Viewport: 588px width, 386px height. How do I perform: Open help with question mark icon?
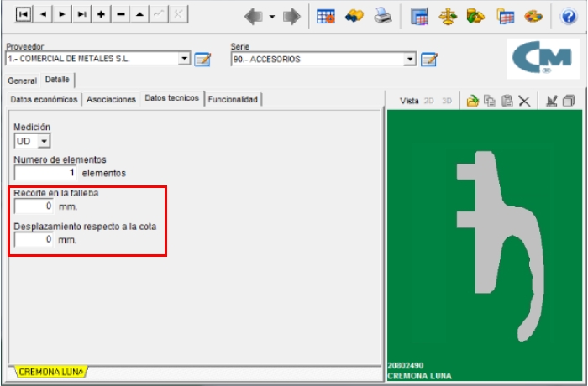pos(569,17)
